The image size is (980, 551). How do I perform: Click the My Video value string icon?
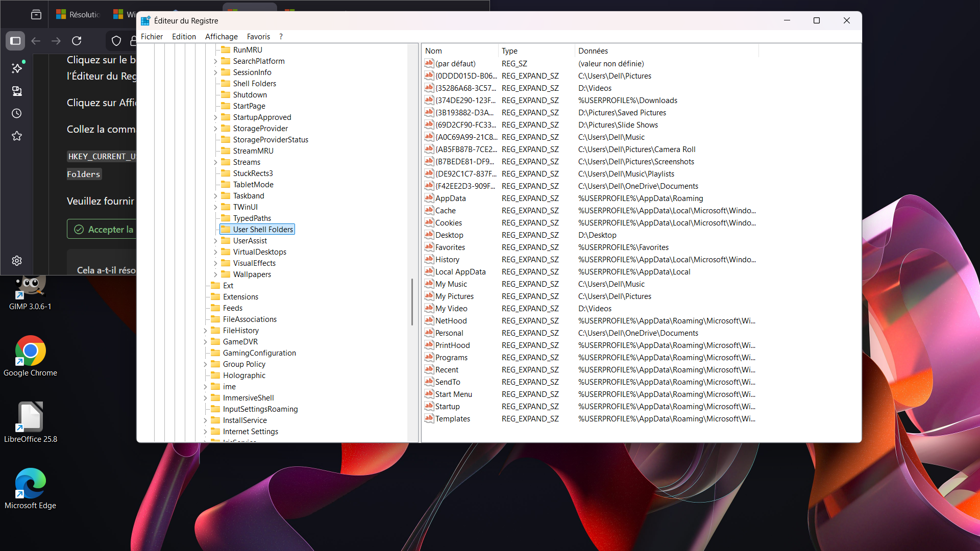tap(429, 308)
